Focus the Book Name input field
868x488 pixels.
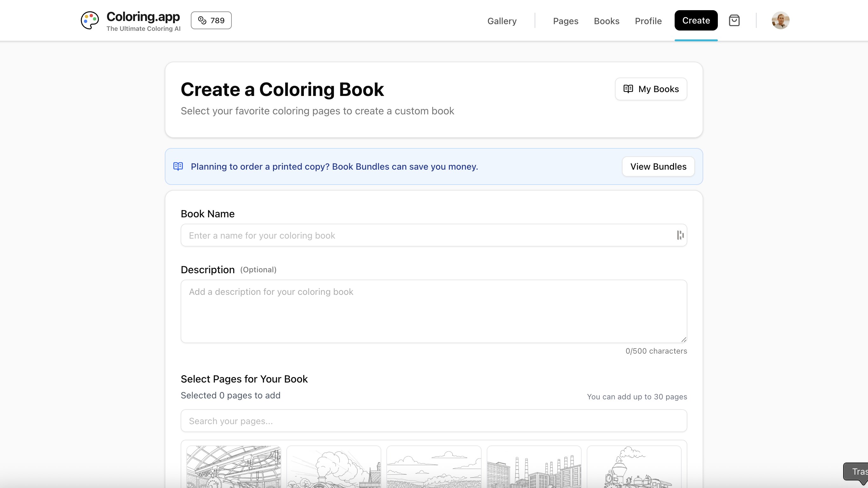point(428,235)
